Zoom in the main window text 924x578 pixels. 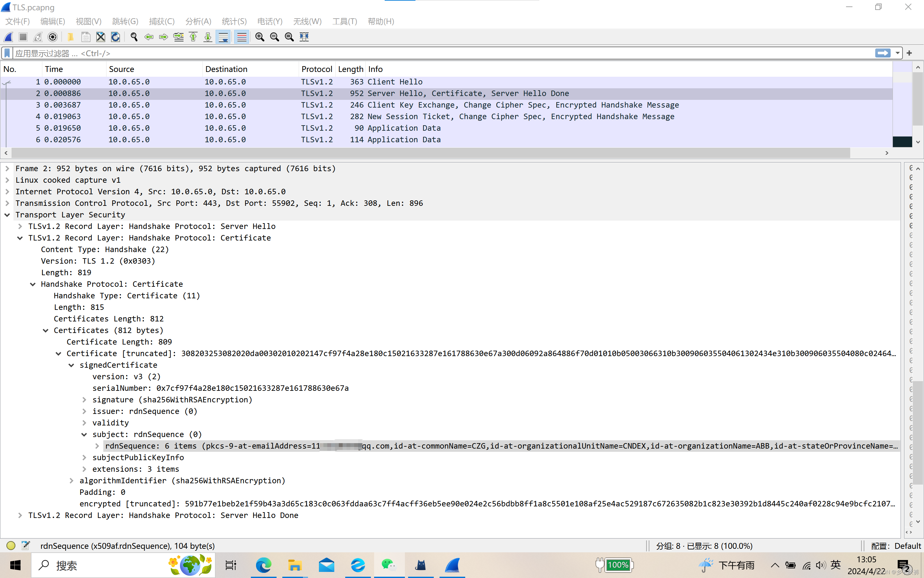click(x=260, y=37)
